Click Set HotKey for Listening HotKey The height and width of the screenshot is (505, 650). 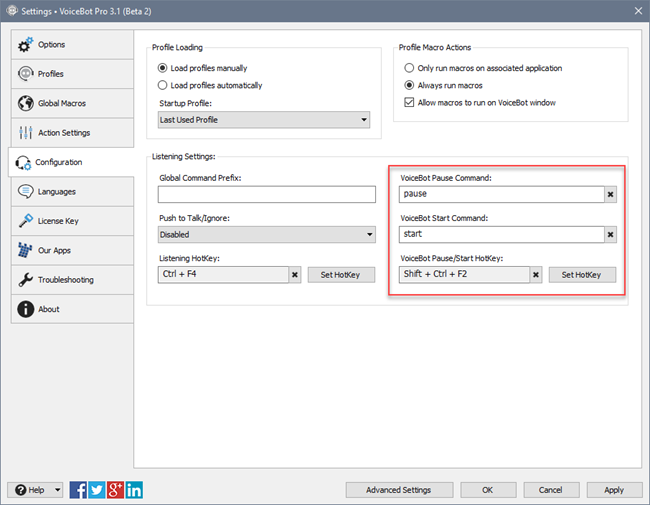click(341, 275)
